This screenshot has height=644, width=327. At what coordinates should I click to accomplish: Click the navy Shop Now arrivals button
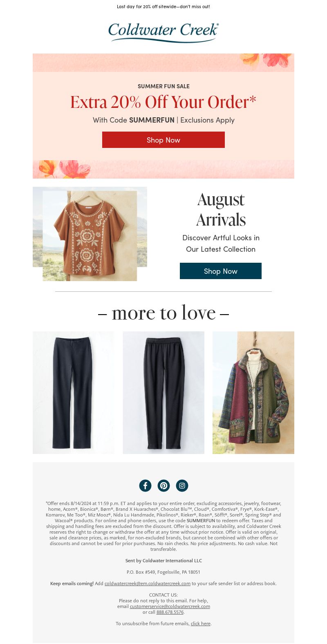click(221, 271)
